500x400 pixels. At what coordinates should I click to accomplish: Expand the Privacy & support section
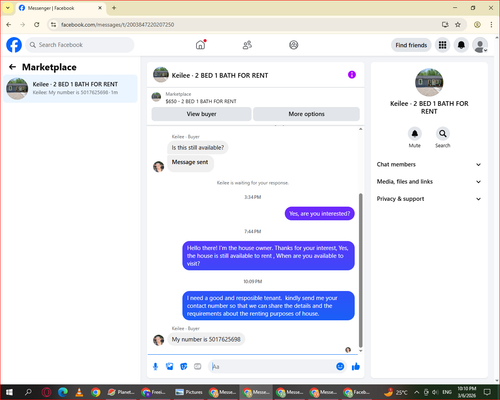tap(429, 199)
